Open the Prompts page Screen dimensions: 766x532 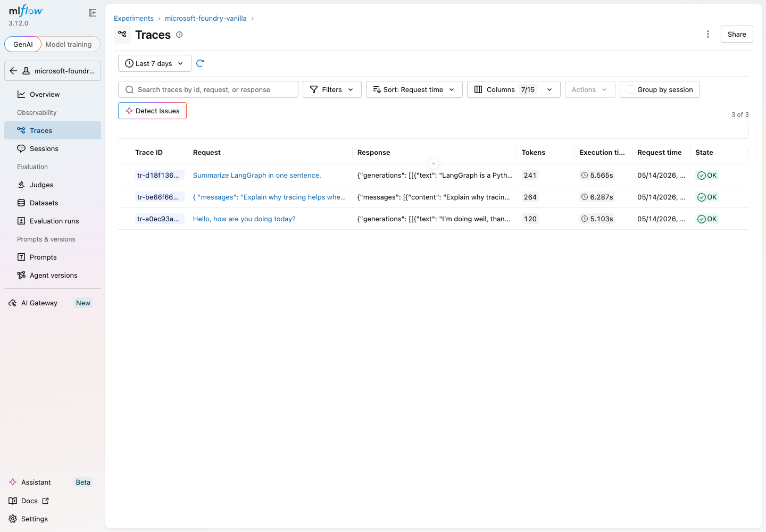click(x=53, y=257)
